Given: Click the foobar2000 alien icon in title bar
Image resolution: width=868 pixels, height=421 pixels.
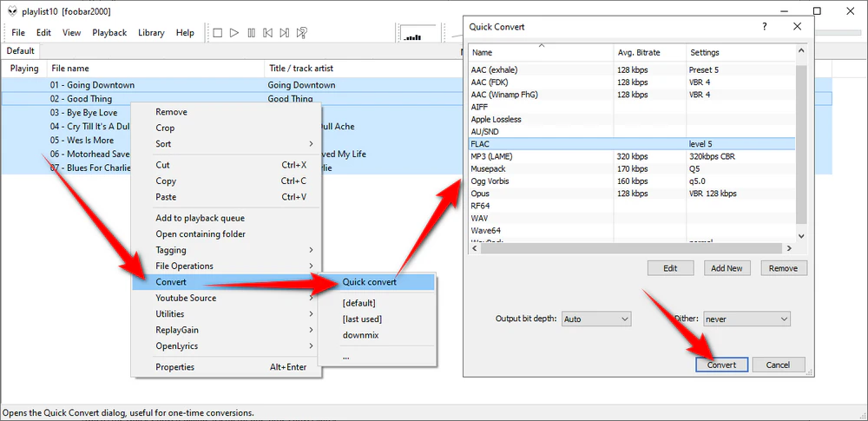Looking at the screenshot, I should [11, 11].
